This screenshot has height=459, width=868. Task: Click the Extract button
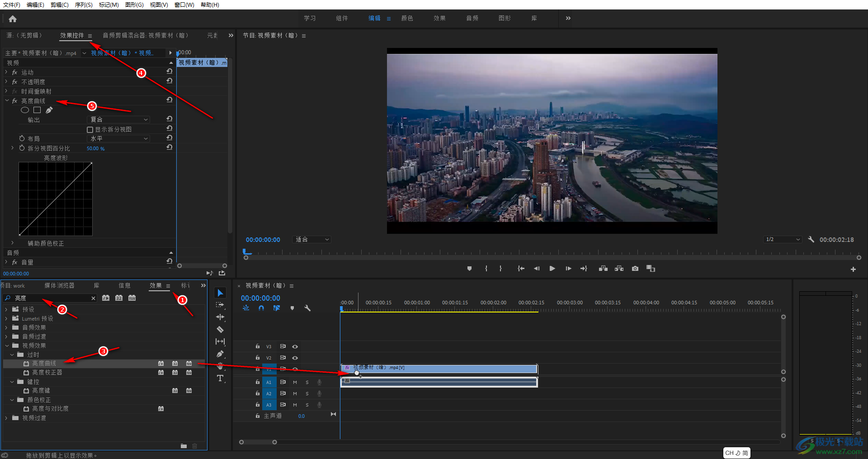pyautogui.click(x=619, y=269)
